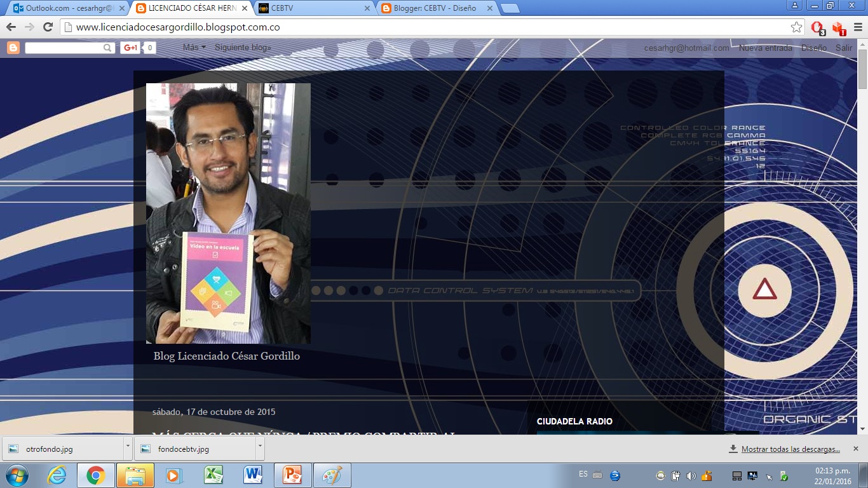Close the Outlook.com tab
This screenshot has width=868, height=488.
[x=123, y=9]
